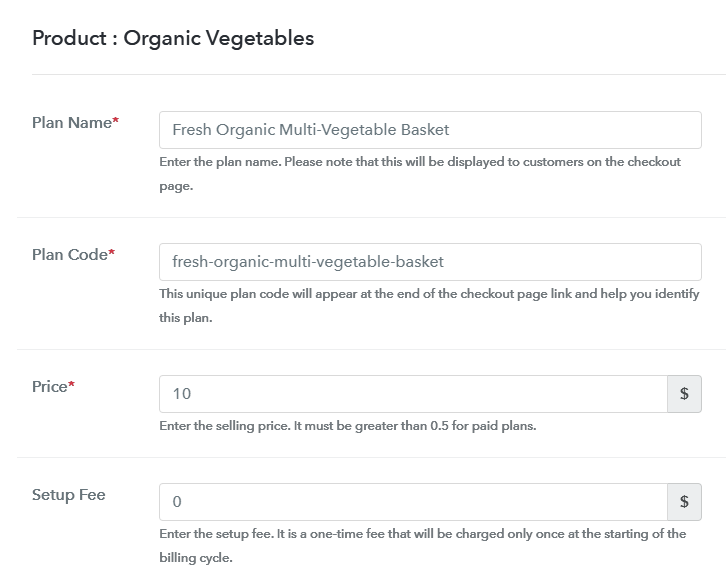Click the Setup Fee label
The height and width of the screenshot is (587, 726).
(x=68, y=495)
